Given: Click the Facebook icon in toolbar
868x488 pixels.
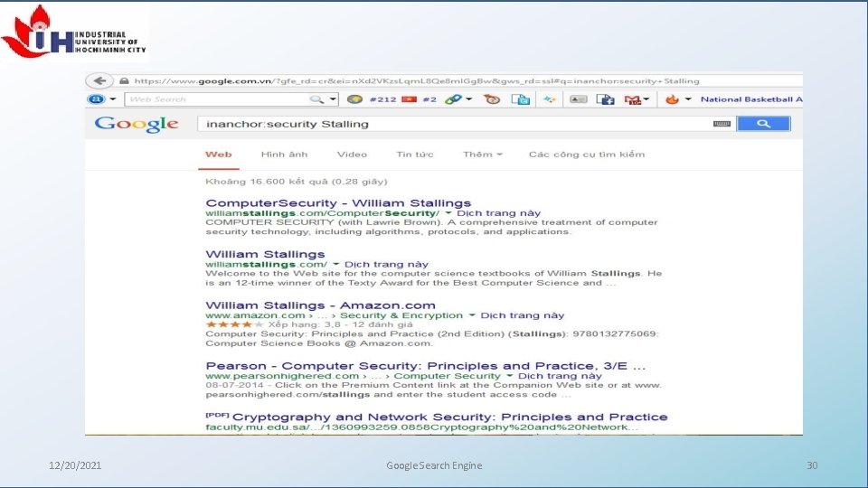Looking at the screenshot, I should (x=605, y=99).
